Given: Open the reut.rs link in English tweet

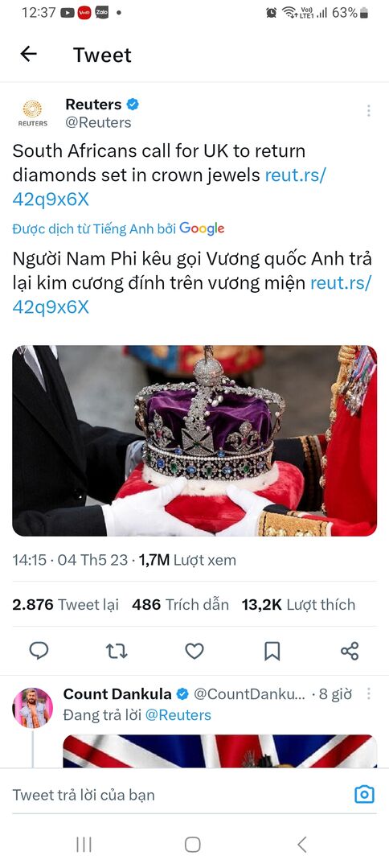Looking at the screenshot, I should [170, 187].
